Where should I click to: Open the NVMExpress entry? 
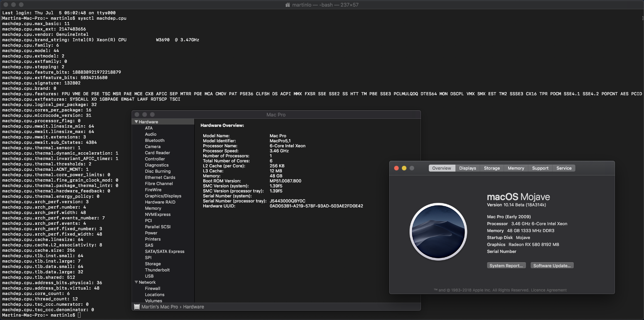(x=158, y=214)
